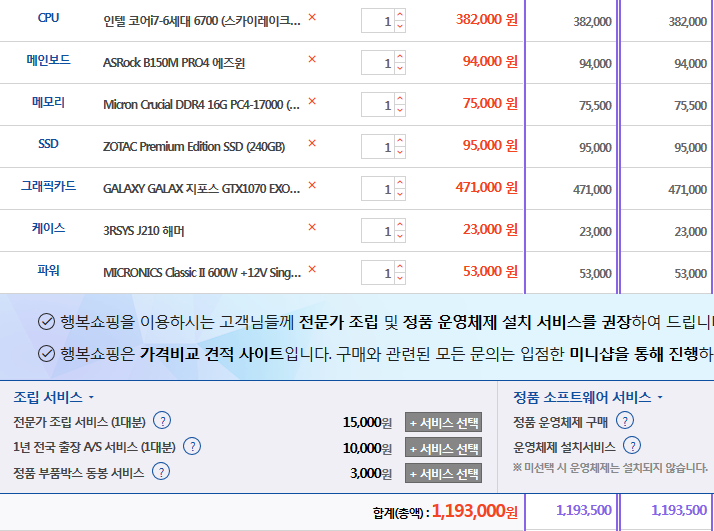Remove the ZOTAC SSD item
714x531 pixels.
point(312,143)
